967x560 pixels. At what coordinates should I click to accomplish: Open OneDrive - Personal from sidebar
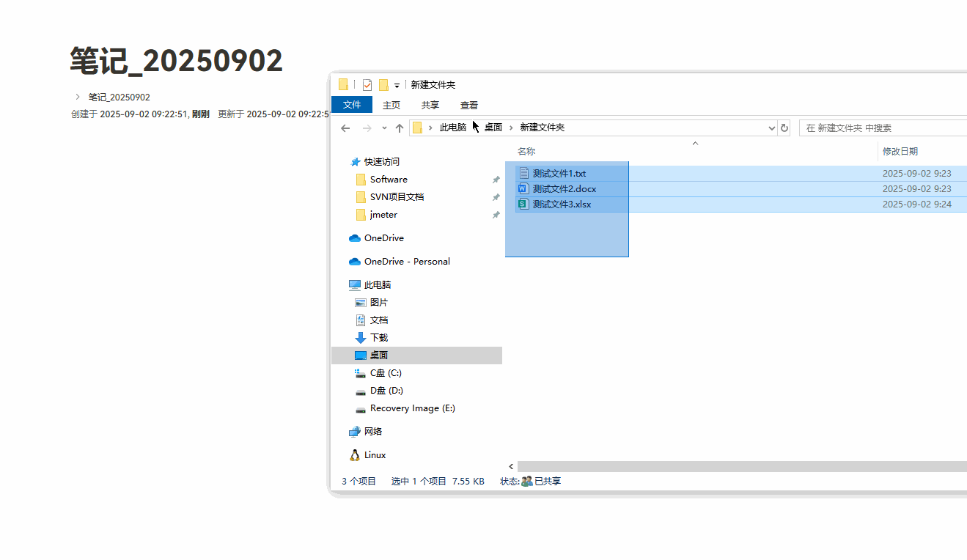405,261
